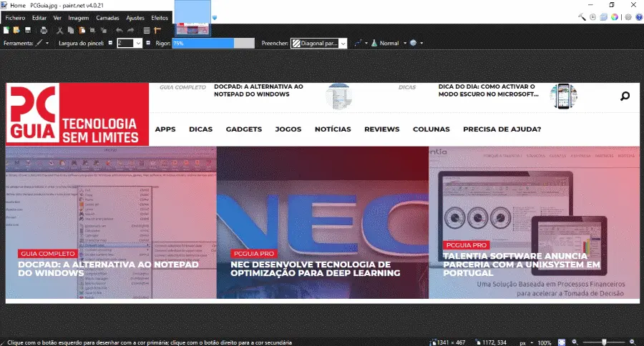This screenshot has width=644, height=346.
Task: Show the Tools window via hammer icon
Action: tap(582, 17)
